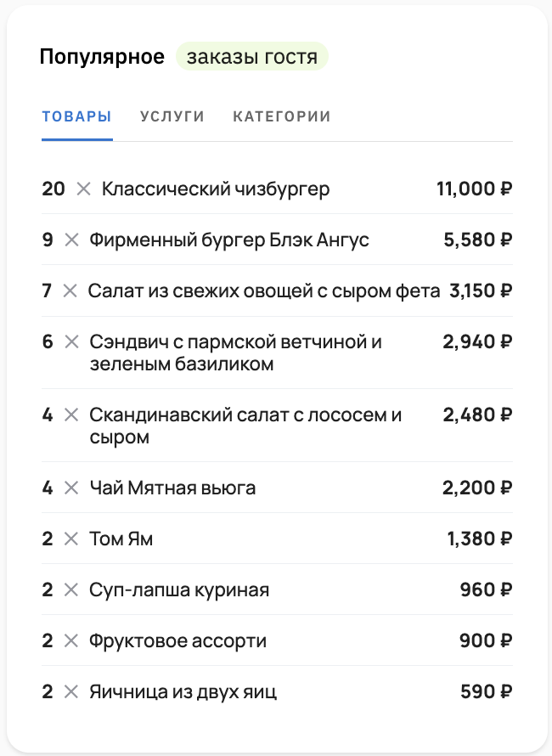
Task: Click the multiply icon next to Сэндвич с пармской ветчиной
Action: pos(71,341)
